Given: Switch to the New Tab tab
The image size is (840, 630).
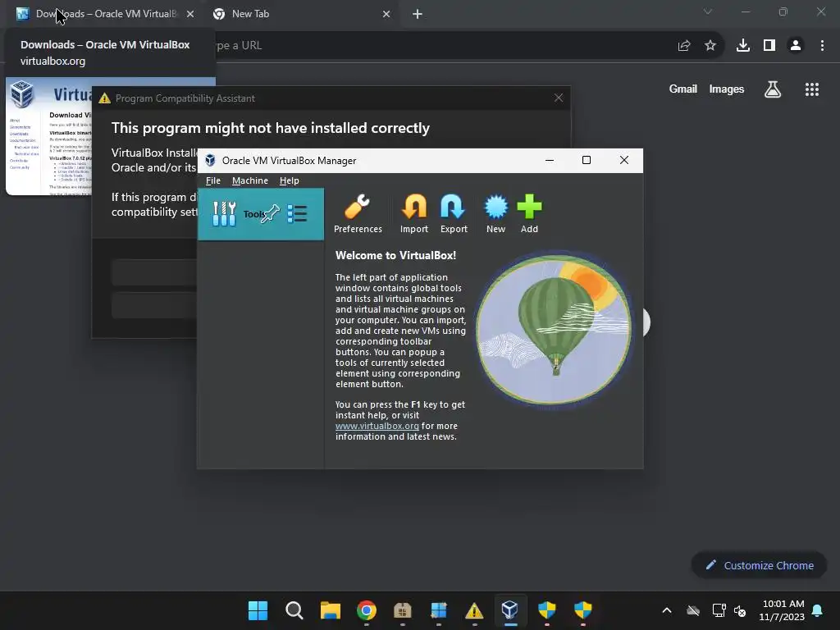Looking at the screenshot, I should 300,14.
